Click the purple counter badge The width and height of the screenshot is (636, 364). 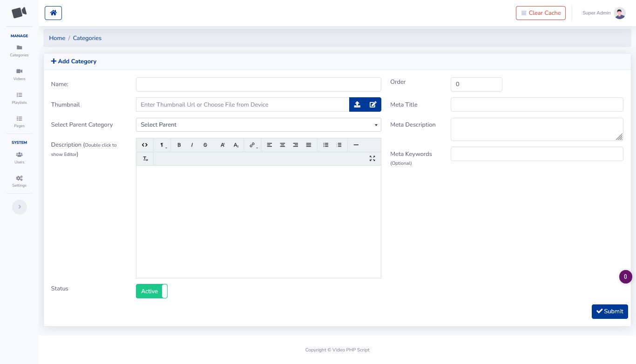[626, 277]
